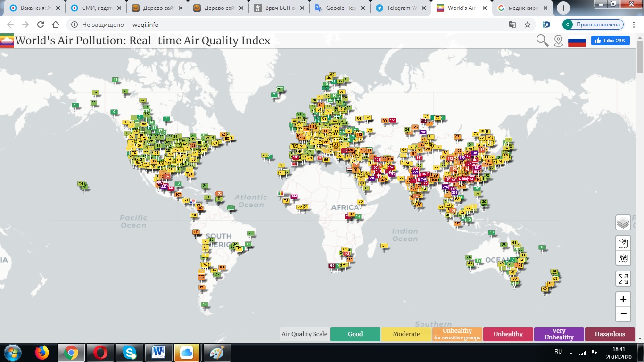644x362 pixels.
Task: Open Microsoft Word from the taskbar
Action: click(158, 352)
